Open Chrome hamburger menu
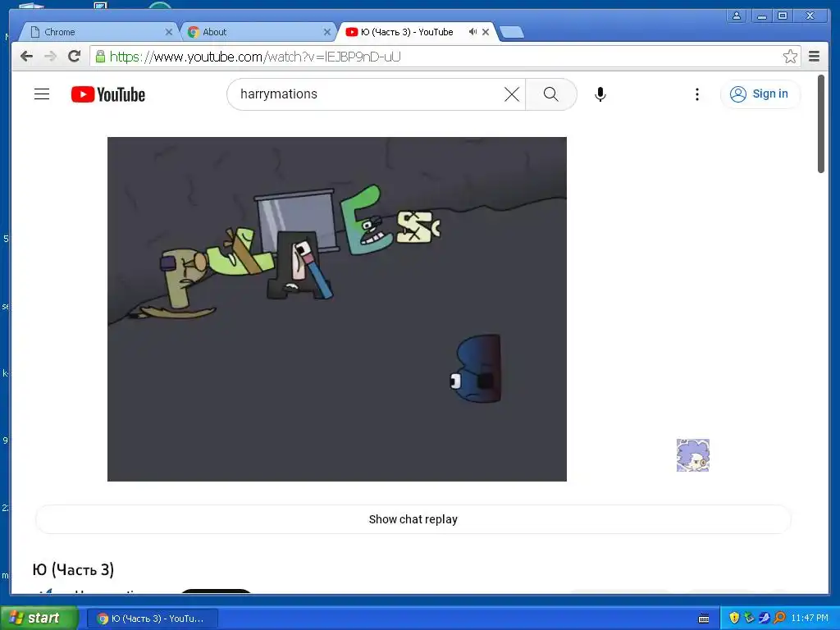 814,57
